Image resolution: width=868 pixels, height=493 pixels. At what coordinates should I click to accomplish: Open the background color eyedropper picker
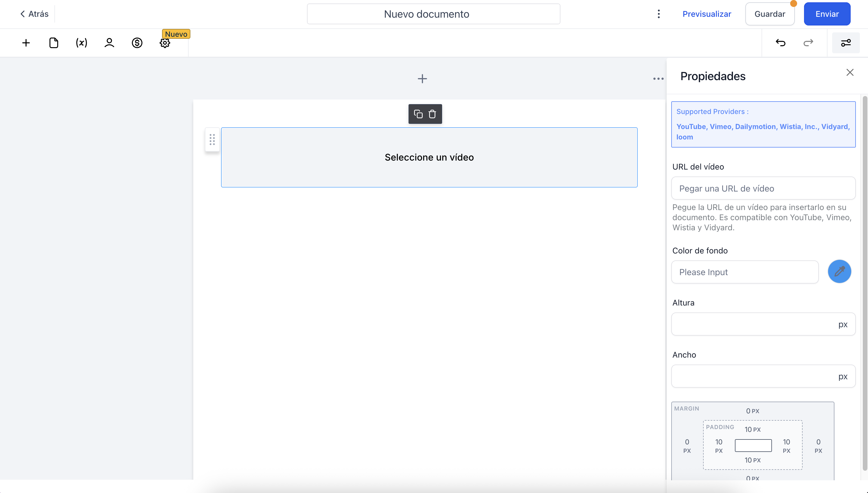[x=839, y=272]
